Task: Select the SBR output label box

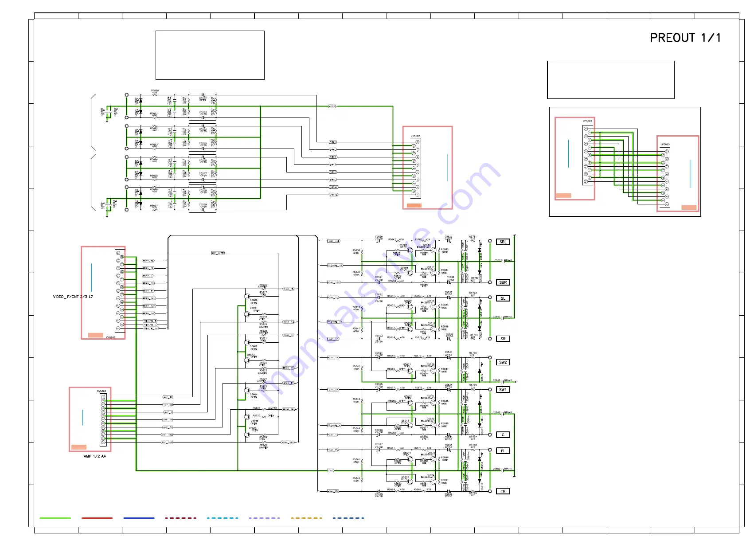Action: point(503,282)
